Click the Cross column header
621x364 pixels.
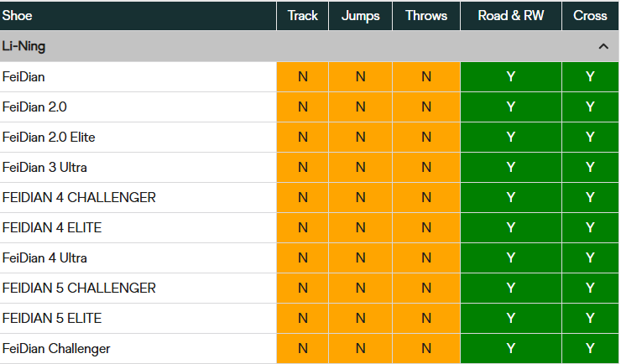(590, 16)
